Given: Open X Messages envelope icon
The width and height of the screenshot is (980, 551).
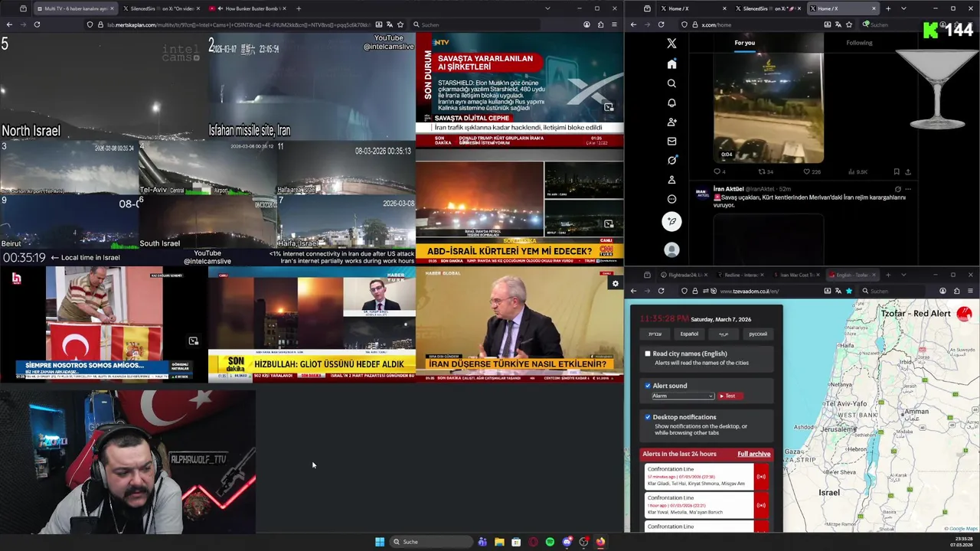Looking at the screenshot, I should (671, 141).
